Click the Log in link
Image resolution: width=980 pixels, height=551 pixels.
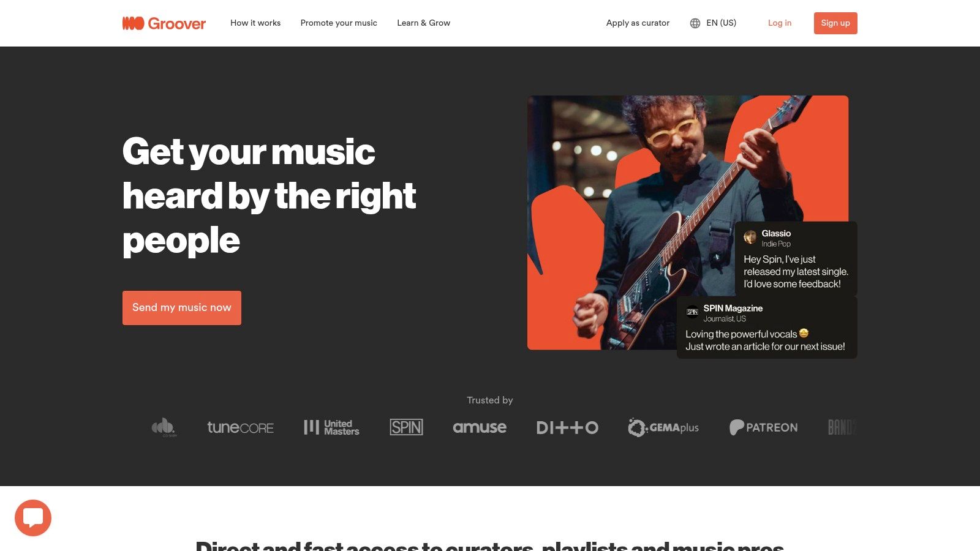pos(780,23)
